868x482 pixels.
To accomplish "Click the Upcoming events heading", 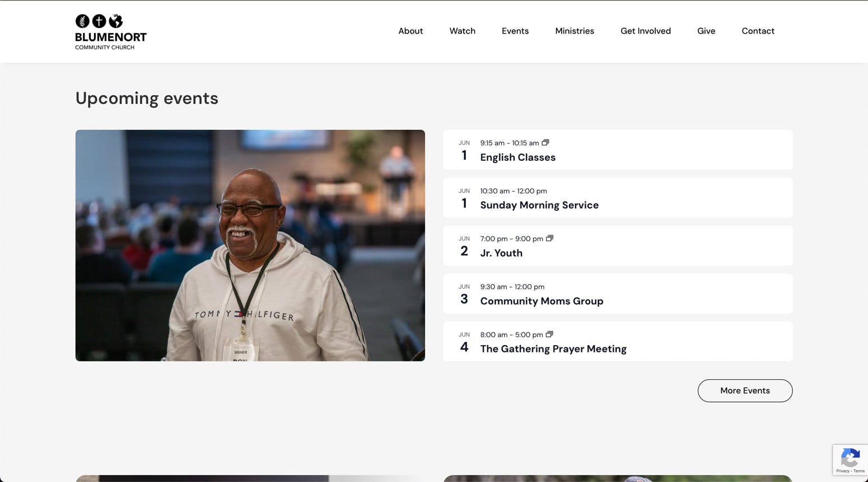I will click(147, 99).
